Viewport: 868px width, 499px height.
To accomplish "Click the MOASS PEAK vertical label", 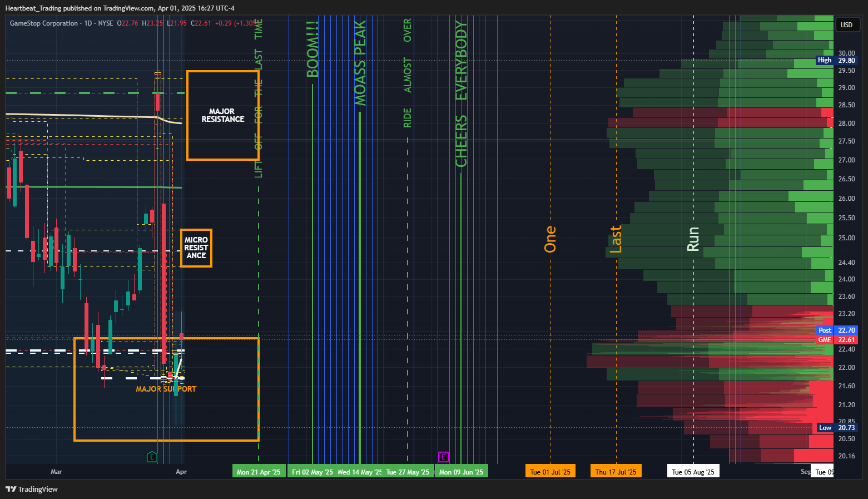I will (x=360, y=63).
